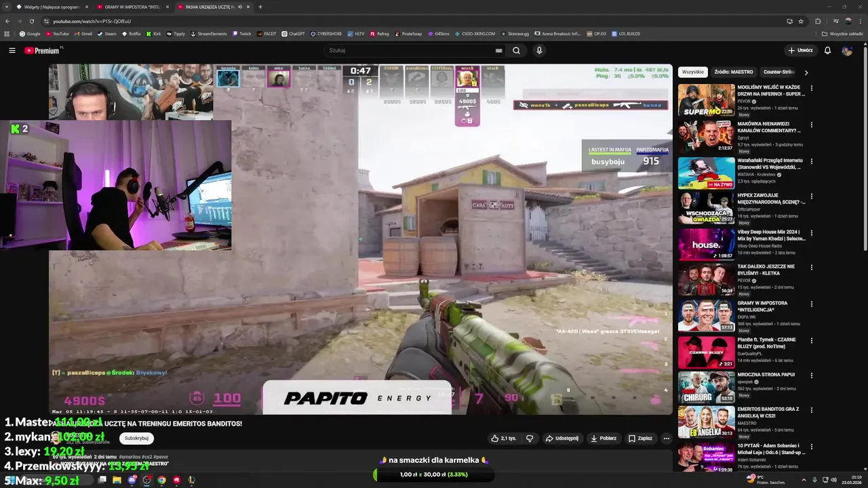868x488 pixels.
Task: Mute audio icon on PASHA URZĄDZA tab
Action: 239,7
